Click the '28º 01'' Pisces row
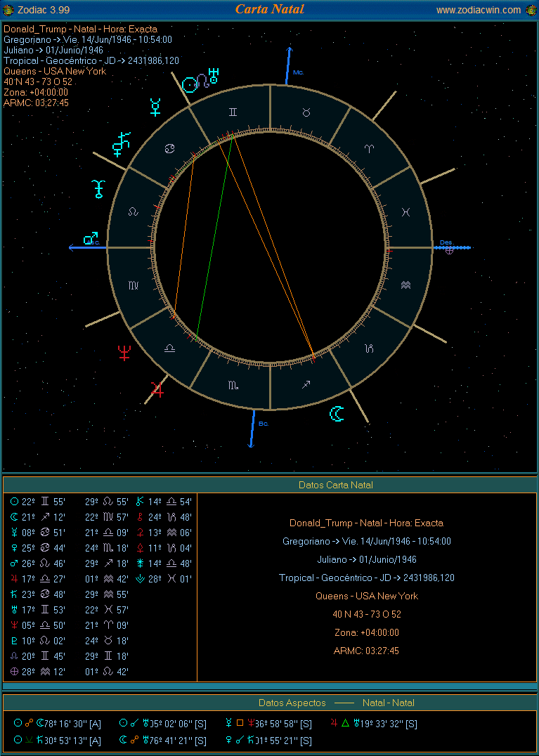This screenshot has height=756, width=539. (164, 579)
